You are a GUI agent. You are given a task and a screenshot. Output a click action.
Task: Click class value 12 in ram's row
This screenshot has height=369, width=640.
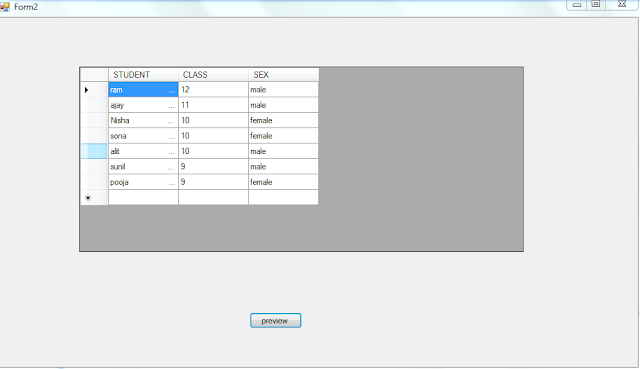[213, 90]
